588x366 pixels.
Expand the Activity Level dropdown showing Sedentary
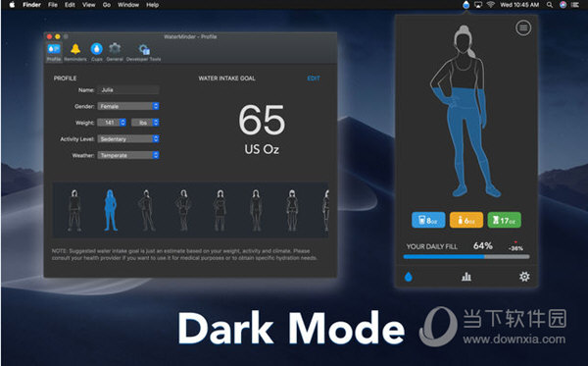click(128, 139)
